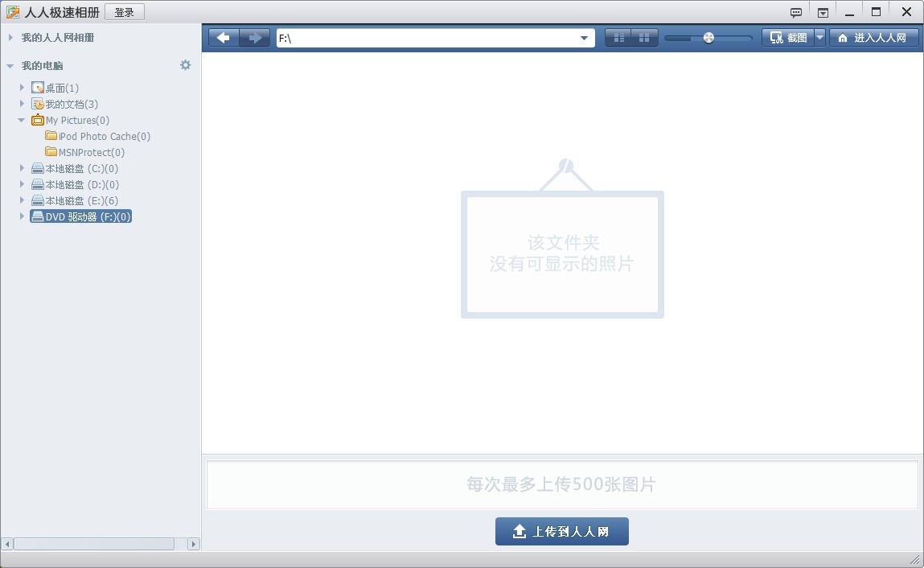Click the 人人极速相册 app logo icon
Viewport: 924px width, 568px height.
(12, 12)
